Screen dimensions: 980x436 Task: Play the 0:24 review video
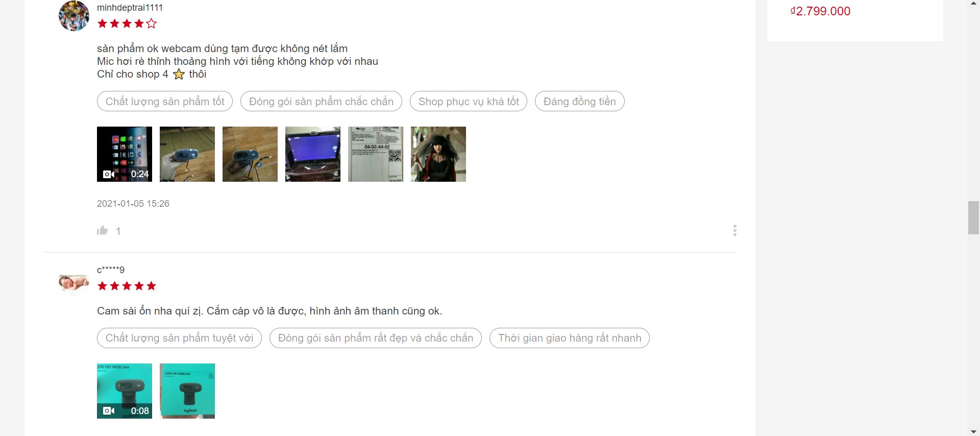point(125,154)
